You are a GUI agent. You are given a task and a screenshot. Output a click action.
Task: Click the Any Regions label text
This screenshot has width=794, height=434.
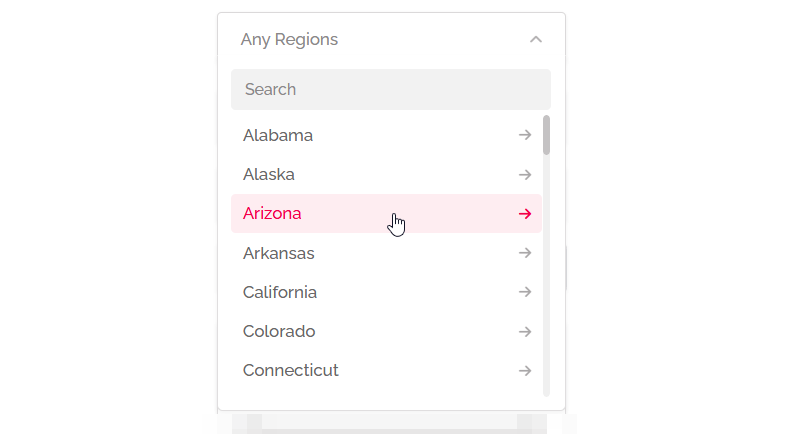pyautogui.click(x=289, y=40)
